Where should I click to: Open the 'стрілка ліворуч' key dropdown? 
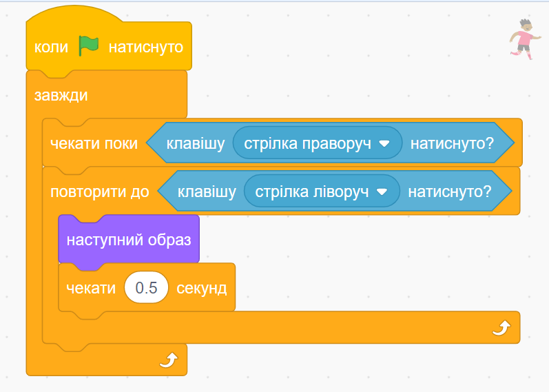322,192
